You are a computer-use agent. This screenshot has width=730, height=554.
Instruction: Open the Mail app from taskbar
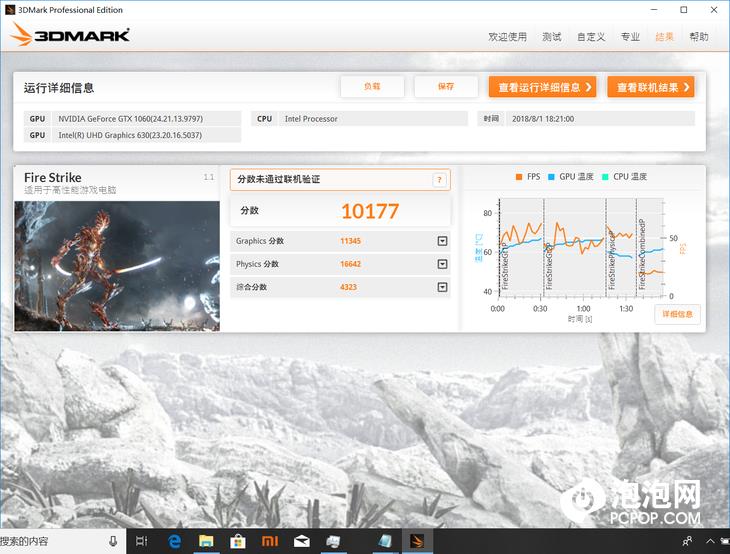tap(302, 541)
